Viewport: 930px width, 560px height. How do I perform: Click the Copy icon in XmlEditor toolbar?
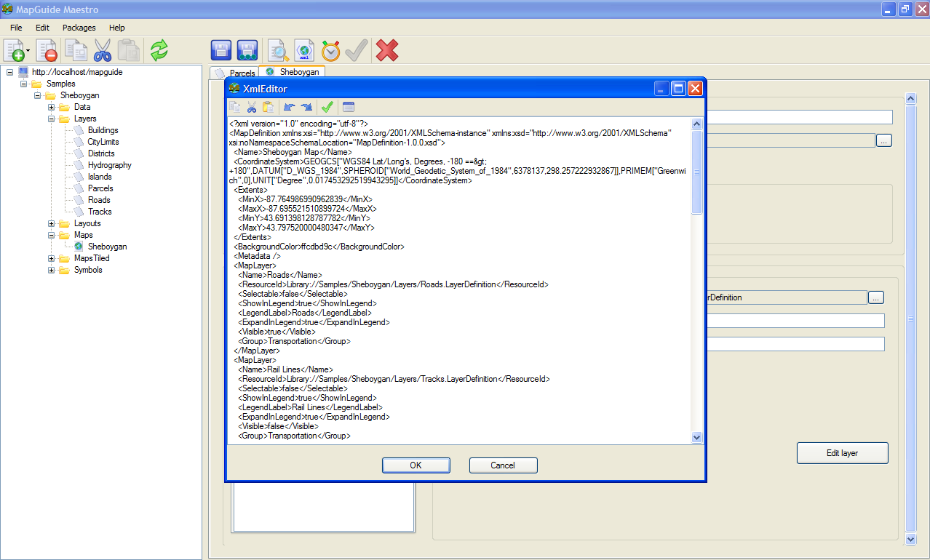click(236, 107)
